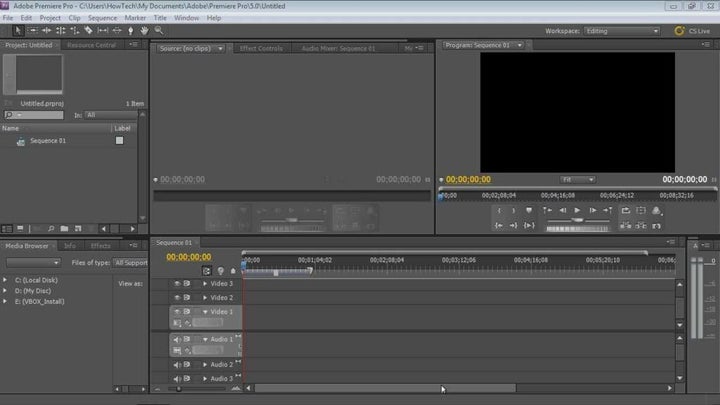The height and width of the screenshot is (405, 720).
Task: Switch to the Effects tab
Action: coord(101,245)
